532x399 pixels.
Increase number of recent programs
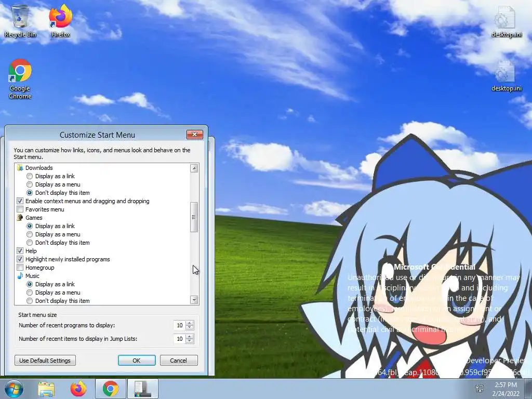190,323
